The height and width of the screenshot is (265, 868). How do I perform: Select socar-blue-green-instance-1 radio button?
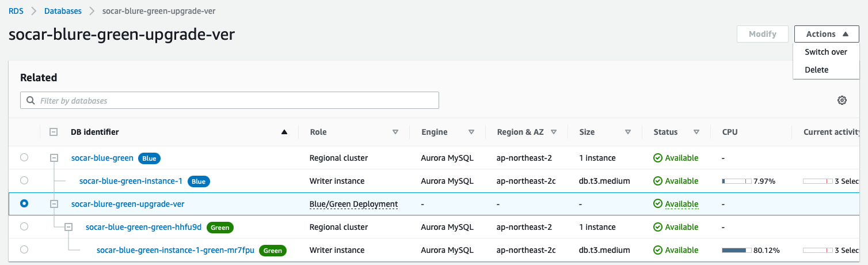tap(24, 180)
